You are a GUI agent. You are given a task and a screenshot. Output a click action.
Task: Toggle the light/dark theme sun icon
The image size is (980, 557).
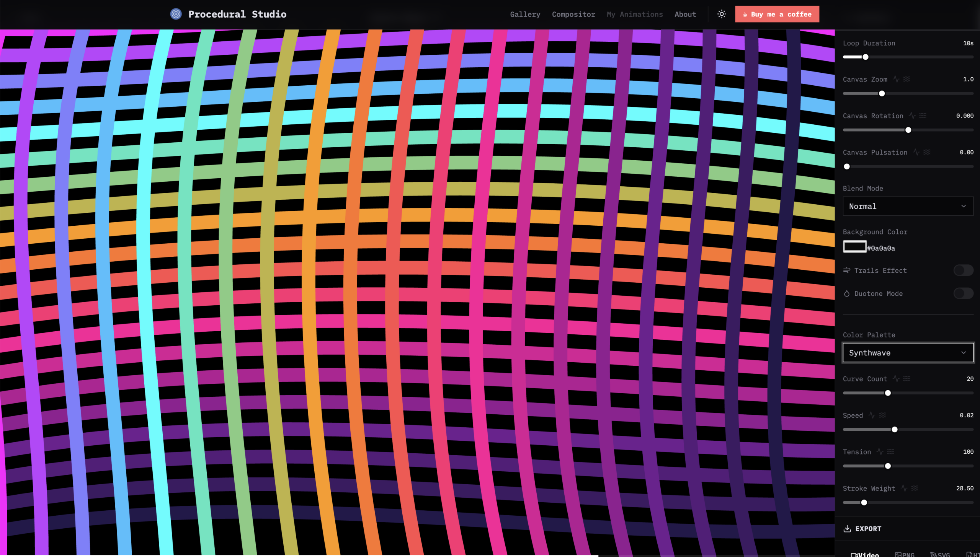tap(722, 14)
